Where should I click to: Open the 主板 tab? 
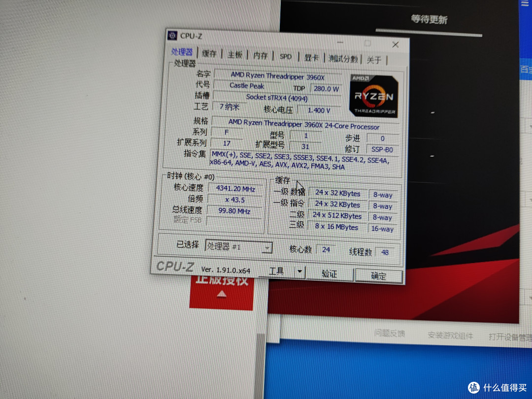pos(235,55)
